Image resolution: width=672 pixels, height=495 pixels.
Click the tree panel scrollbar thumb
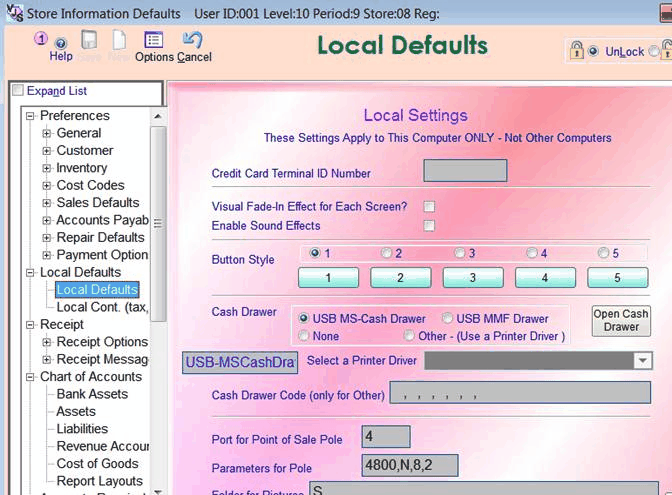tap(158, 223)
